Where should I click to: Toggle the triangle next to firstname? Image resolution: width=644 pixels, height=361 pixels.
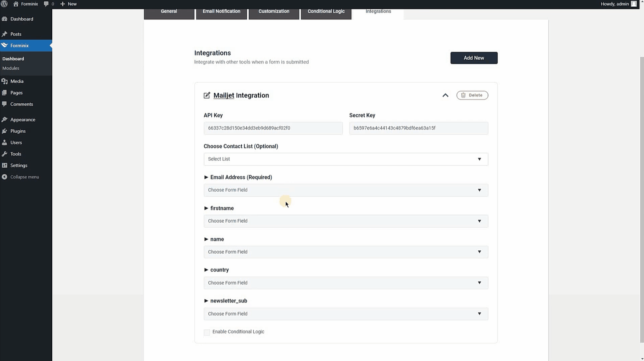[206, 208]
